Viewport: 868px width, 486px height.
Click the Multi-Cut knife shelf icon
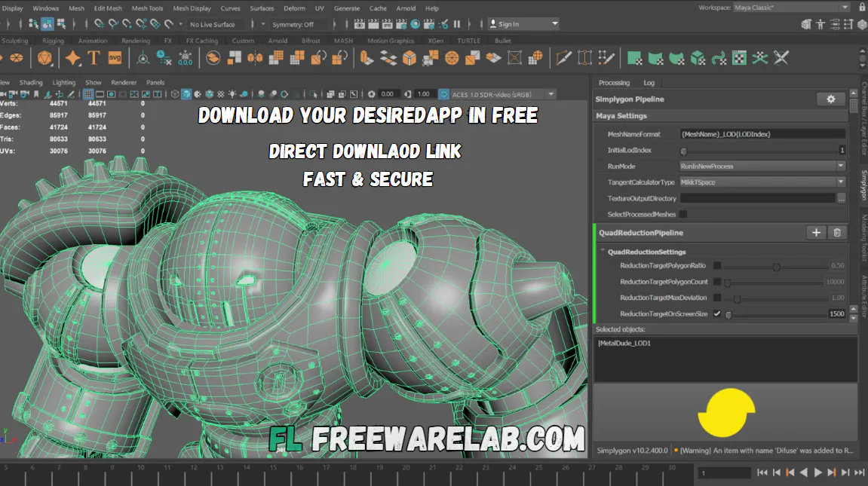click(x=563, y=58)
